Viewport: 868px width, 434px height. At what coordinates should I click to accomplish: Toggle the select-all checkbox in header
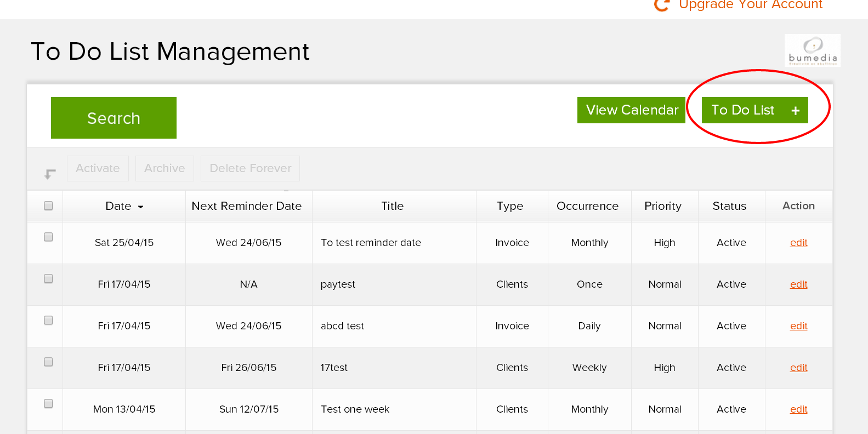(48, 206)
